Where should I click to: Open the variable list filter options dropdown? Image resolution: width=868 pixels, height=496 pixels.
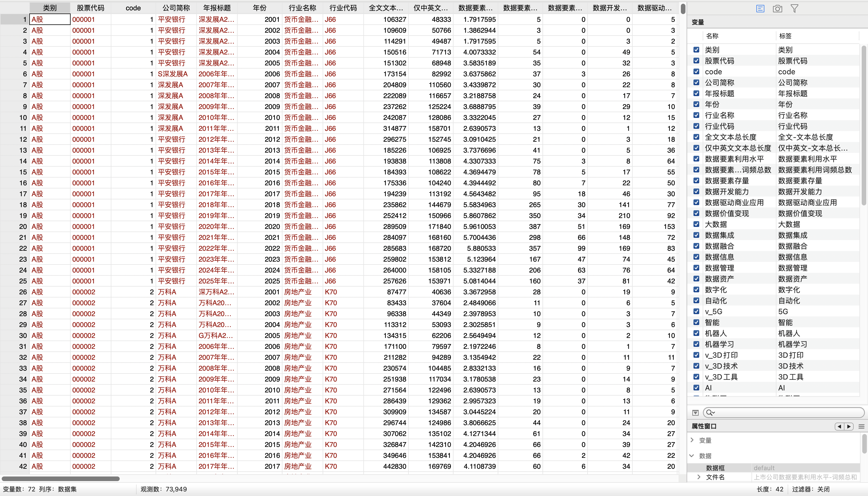(x=695, y=413)
